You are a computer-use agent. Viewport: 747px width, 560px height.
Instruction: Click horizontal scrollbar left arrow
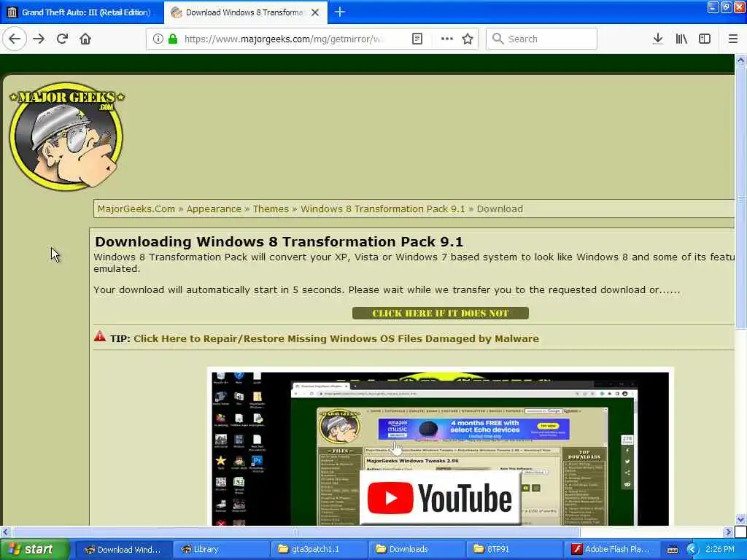[5, 532]
